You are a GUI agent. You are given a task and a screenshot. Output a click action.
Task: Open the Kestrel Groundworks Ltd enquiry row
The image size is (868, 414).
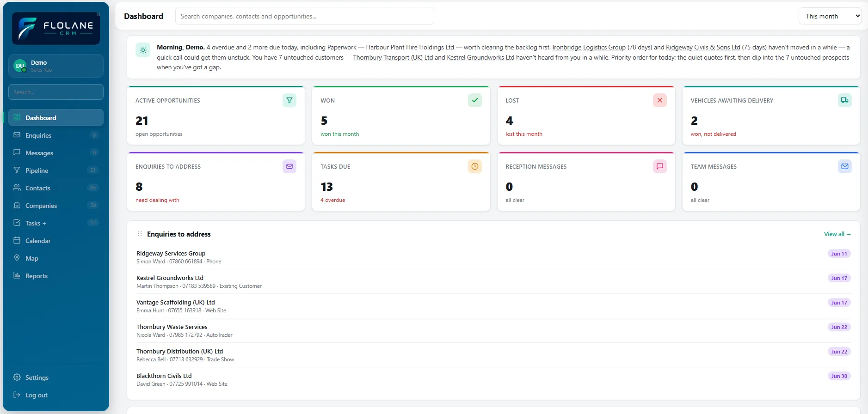click(x=493, y=281)
